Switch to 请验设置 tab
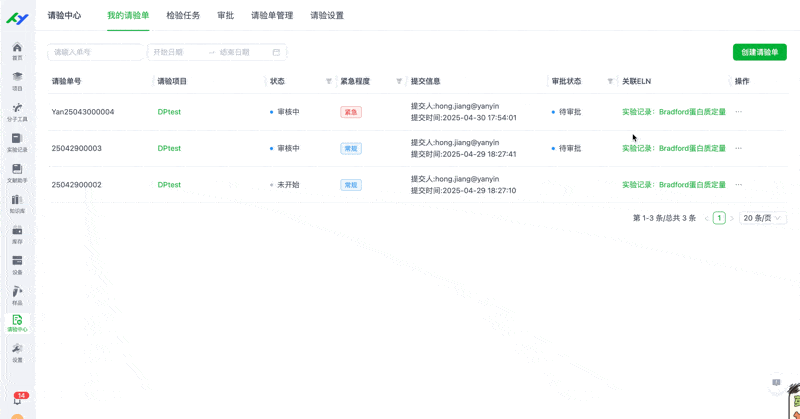 (327, 15)
